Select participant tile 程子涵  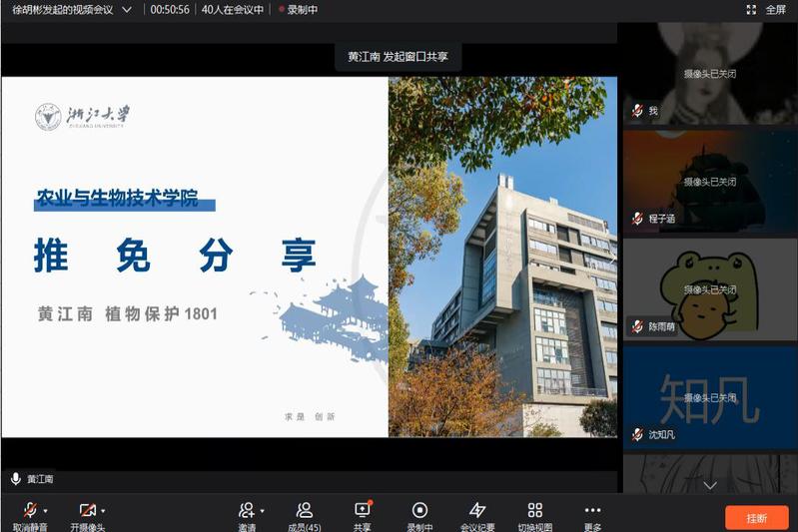tap(709, 182)
